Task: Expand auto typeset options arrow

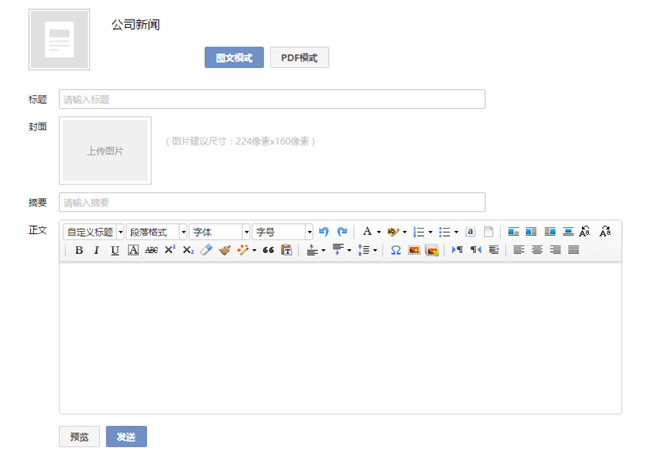Action: [x=254, y=250]
